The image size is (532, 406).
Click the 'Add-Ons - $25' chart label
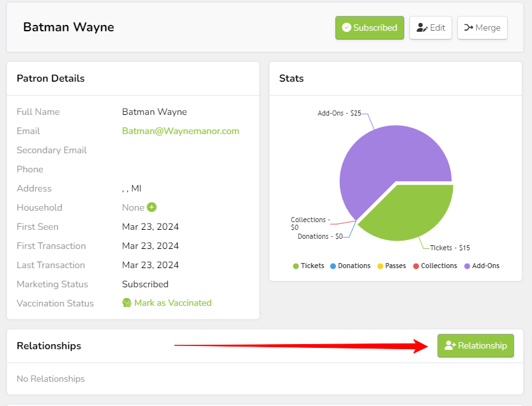[339, 113]
